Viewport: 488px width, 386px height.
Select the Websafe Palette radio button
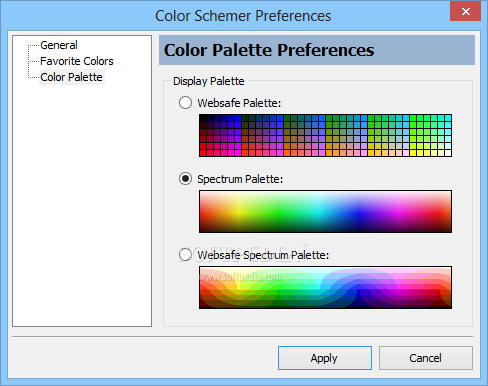185,103
